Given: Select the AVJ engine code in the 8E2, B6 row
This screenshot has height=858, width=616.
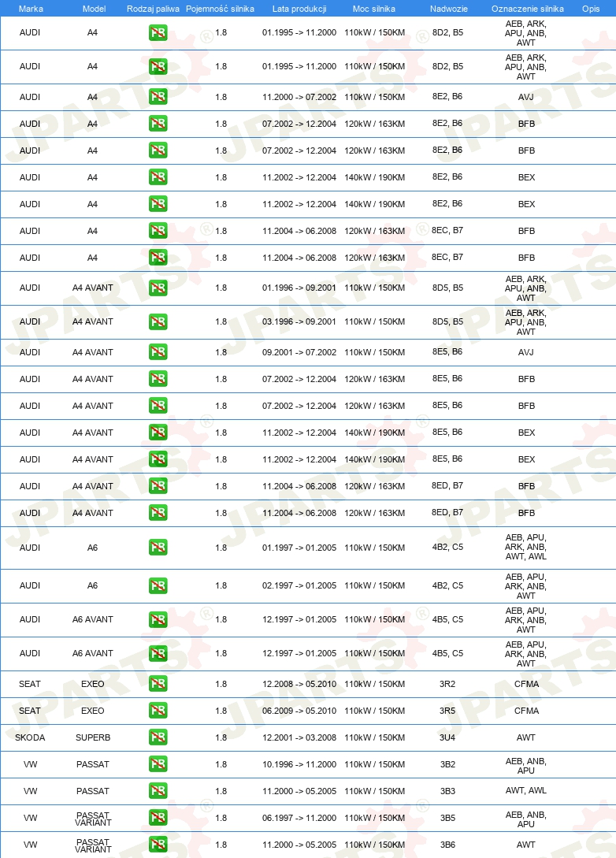Looking at the screenshot, I should pyautogui.click(x=525, y=98).
